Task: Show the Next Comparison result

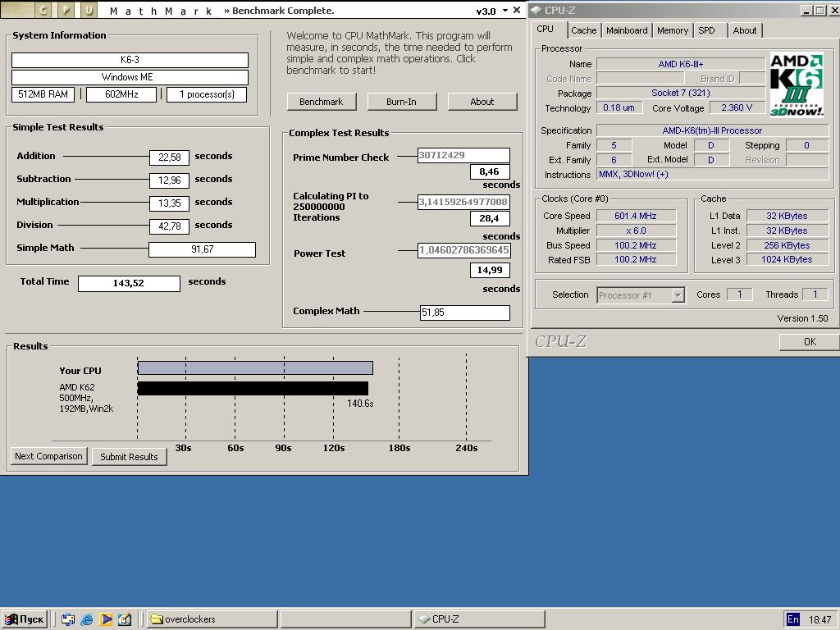Action: click(48, 456)
